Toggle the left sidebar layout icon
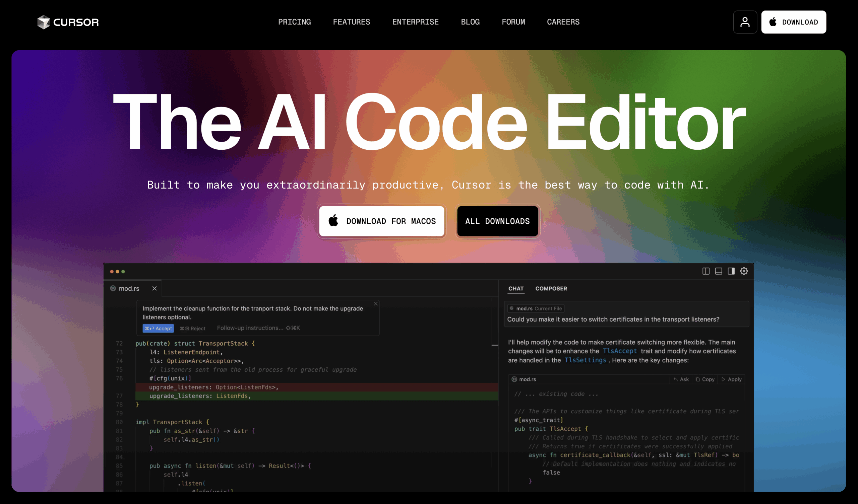 [706, 271]
